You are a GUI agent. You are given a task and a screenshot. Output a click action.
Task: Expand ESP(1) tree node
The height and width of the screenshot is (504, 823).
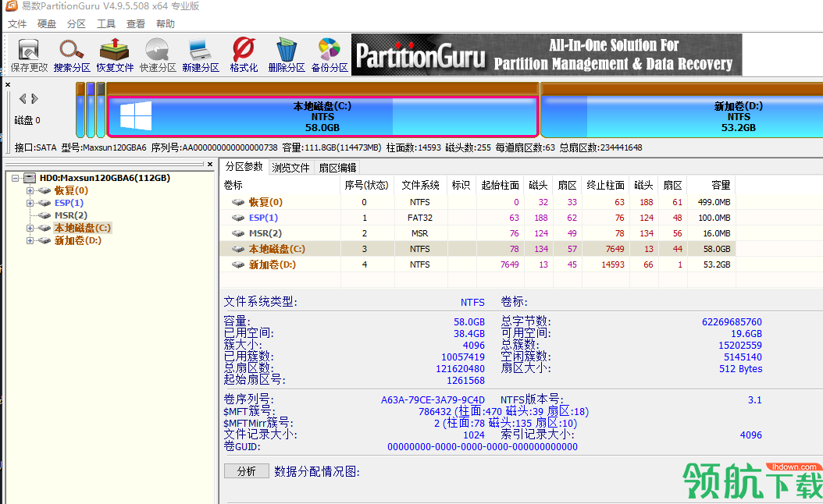point(30,203)
